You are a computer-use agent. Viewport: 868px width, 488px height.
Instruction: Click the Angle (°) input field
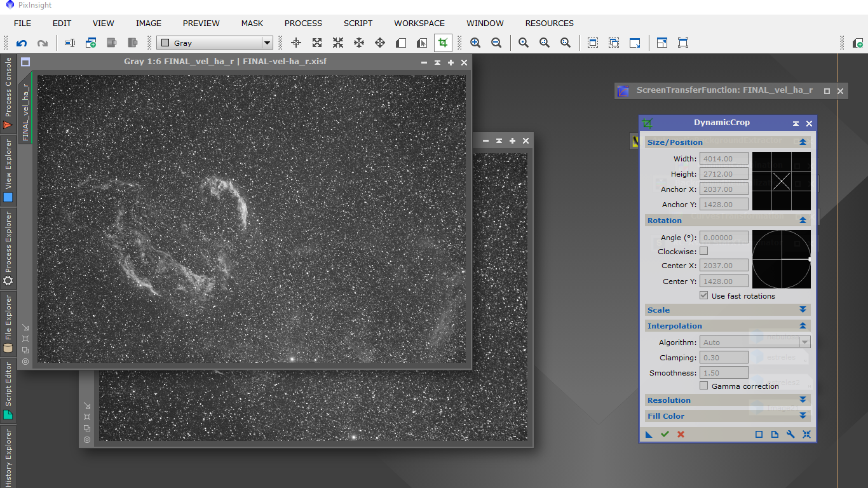pyautogui.click(x=724, y=238)
